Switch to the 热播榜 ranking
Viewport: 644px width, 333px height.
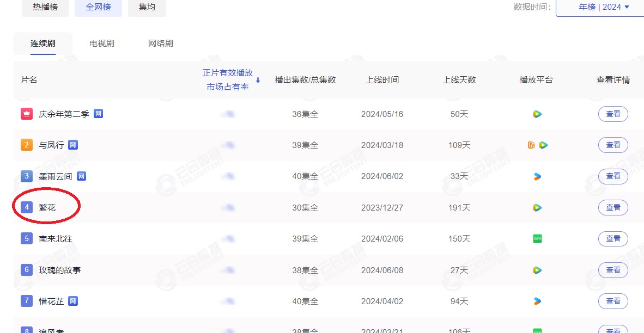(x=45, y=7)
